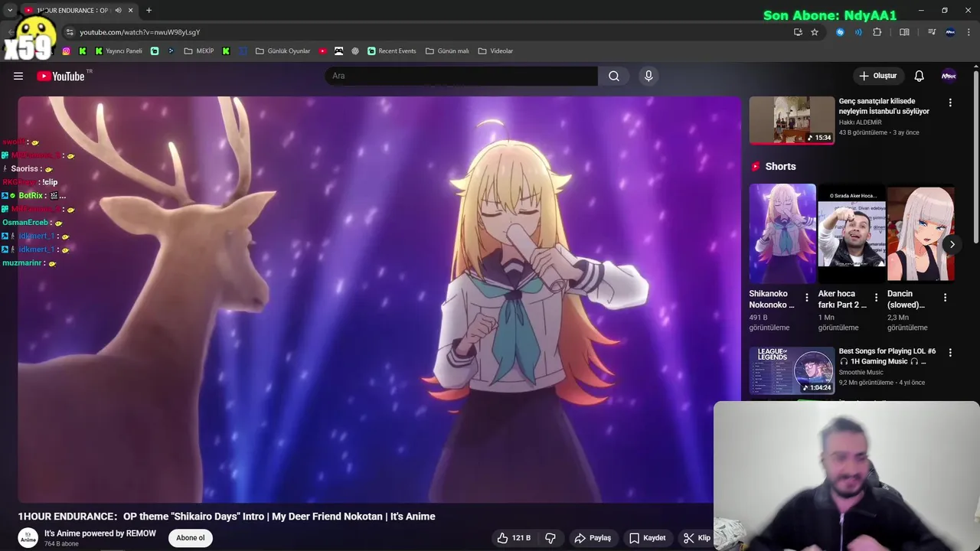980x551 pixels.
Task: Open a new tab with plus button
Action: [149, 10]
